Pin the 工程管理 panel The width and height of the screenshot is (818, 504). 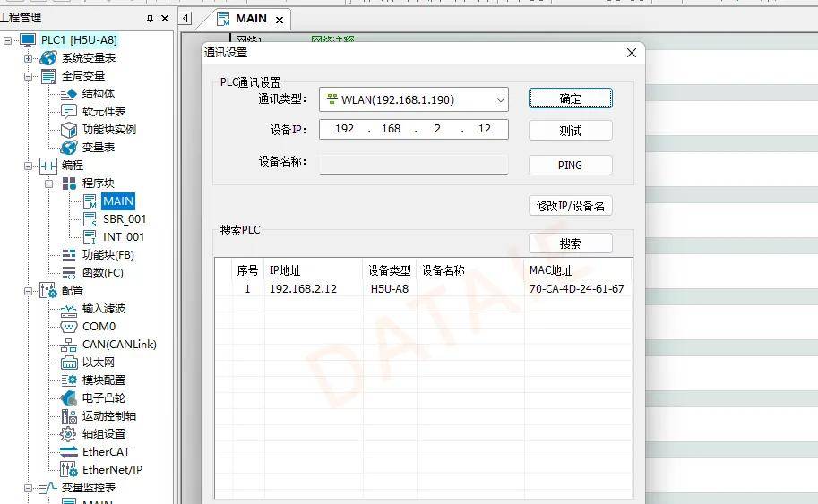tap(150, 18)
